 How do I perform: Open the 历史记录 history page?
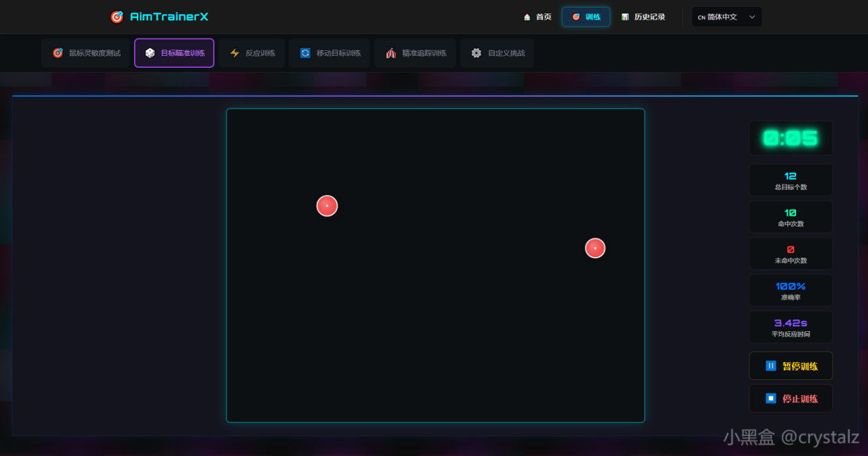643,17
